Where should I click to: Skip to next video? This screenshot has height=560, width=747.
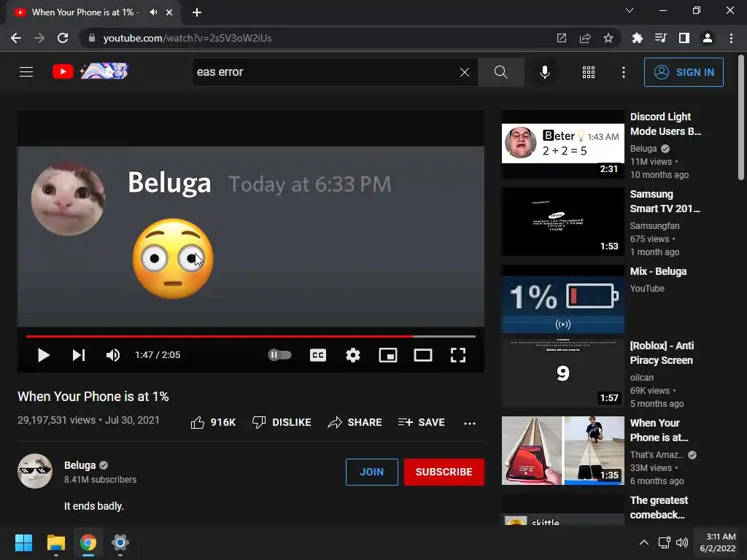tap(79, 355)
